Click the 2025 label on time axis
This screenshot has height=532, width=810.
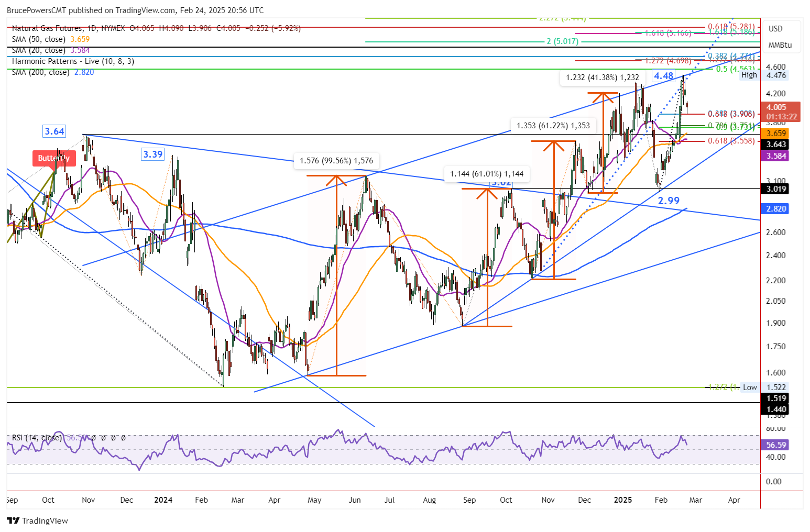click(x=623, y=500)
